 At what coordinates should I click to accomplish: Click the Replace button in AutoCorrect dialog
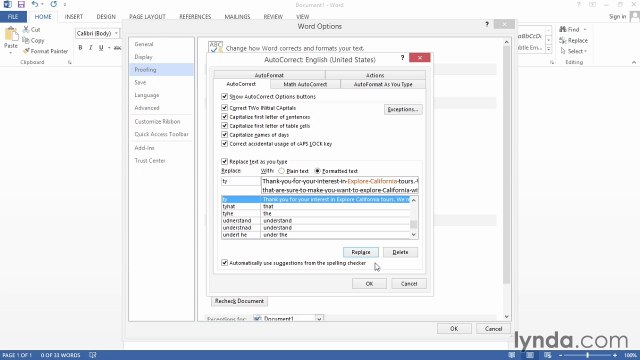pos(361,252)
